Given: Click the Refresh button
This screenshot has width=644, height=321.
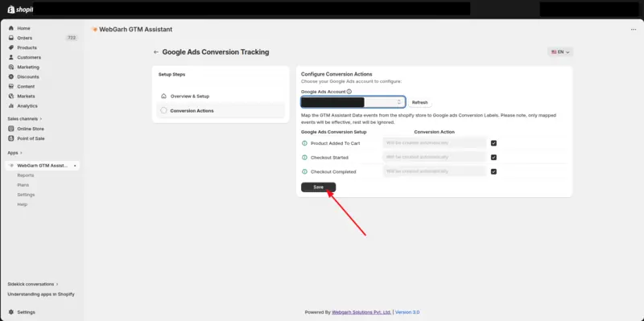Looking at the screenshot, I should pyautogui.click(x=419, y=103).
